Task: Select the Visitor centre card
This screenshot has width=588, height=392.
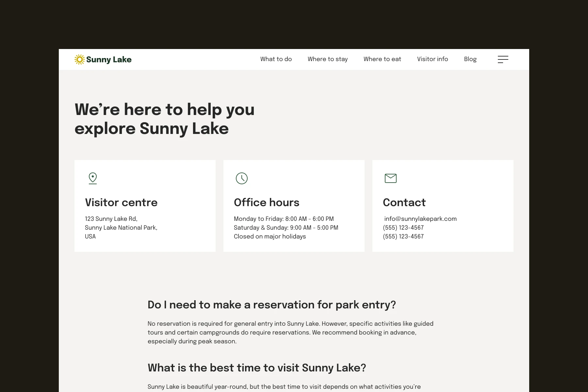Action: 145,206
